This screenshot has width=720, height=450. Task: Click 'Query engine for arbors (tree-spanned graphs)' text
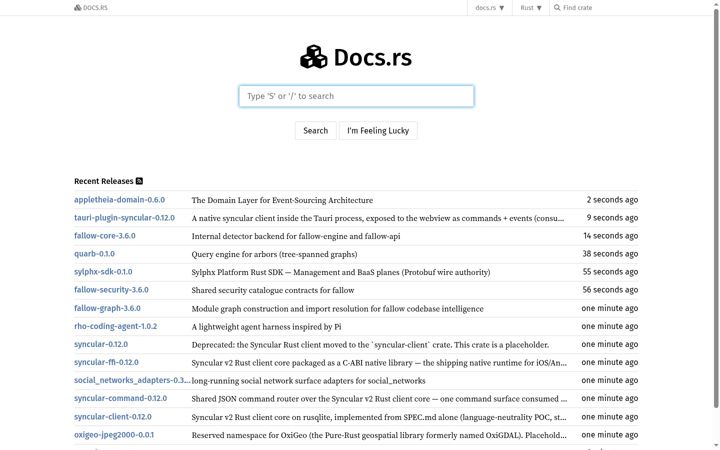(x=275, y=254)
